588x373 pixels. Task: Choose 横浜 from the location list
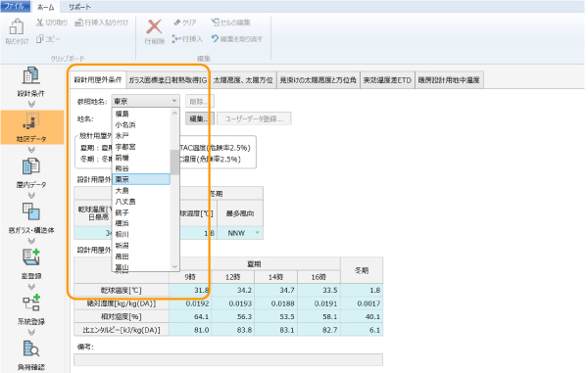(x=141, y=223)
